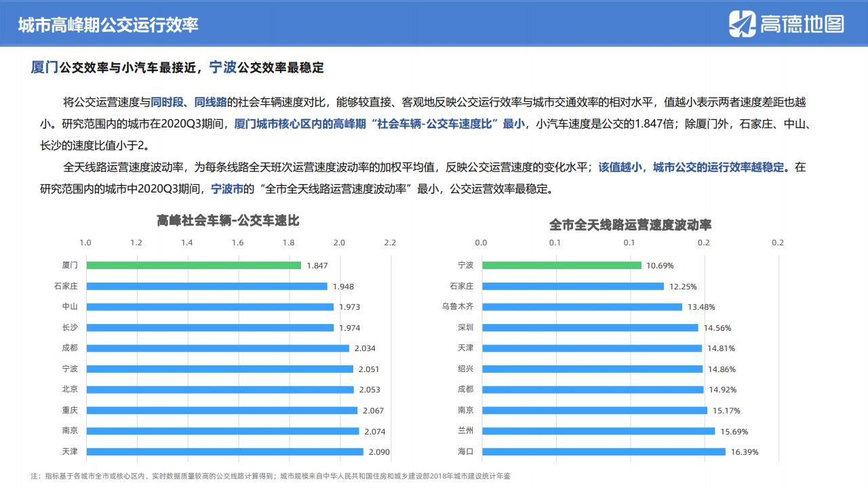868x488 pixels.
Task: Click the 乌鲁木齐 bar
Action: click(x=582, y=307)
